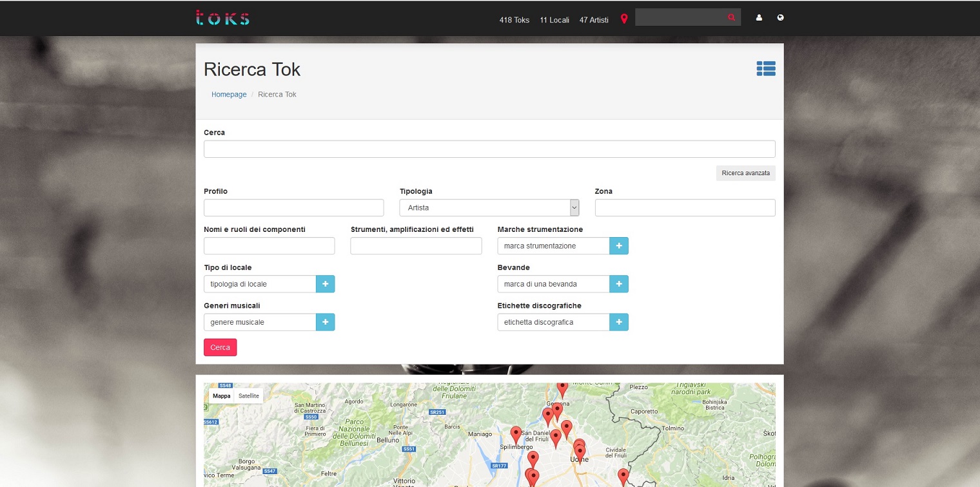Add genere musicale with plus button
This screenshot has width=980, height=487.
tap(325, 322)
